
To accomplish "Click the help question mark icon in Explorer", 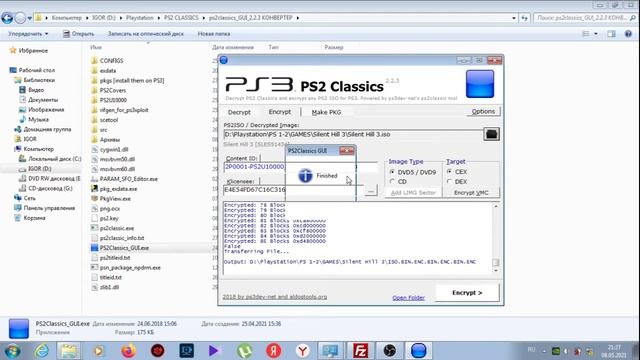I will (x=628, y=34).
